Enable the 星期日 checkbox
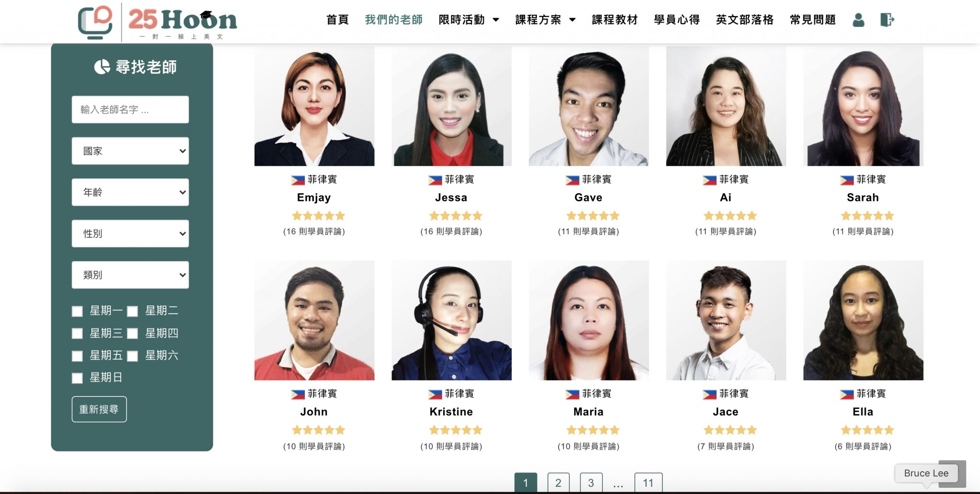The height and width of the screenshot is (494, 980). click(77, 378)
